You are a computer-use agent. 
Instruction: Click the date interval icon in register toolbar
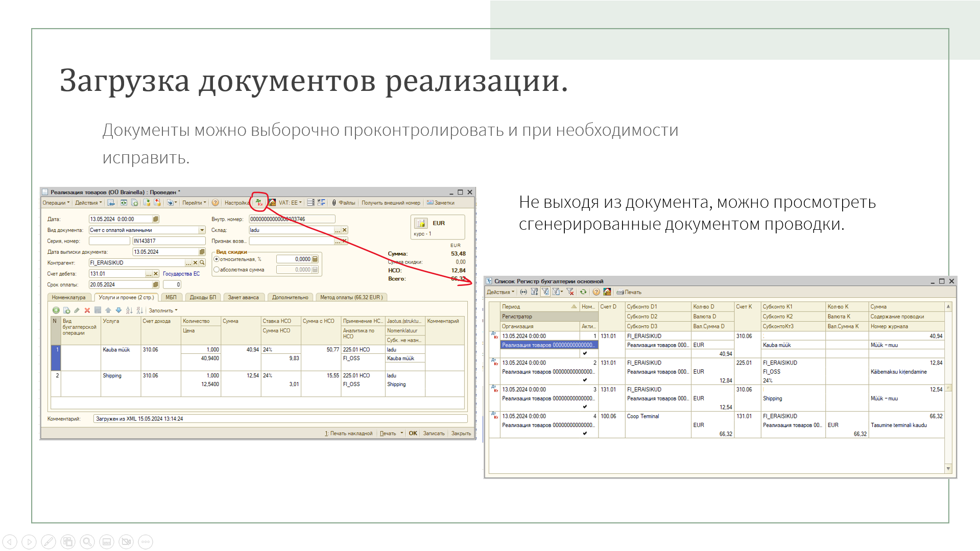pos(523,292)
